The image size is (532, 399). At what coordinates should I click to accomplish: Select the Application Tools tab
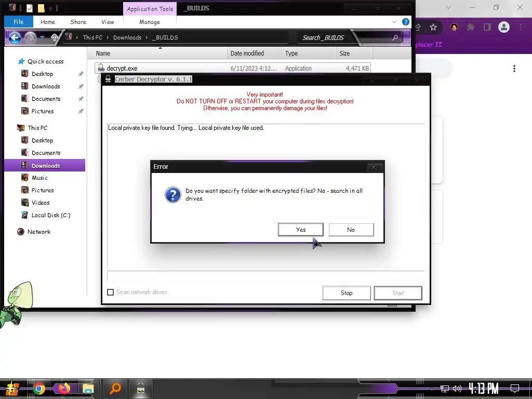click(x=150, y=9)
